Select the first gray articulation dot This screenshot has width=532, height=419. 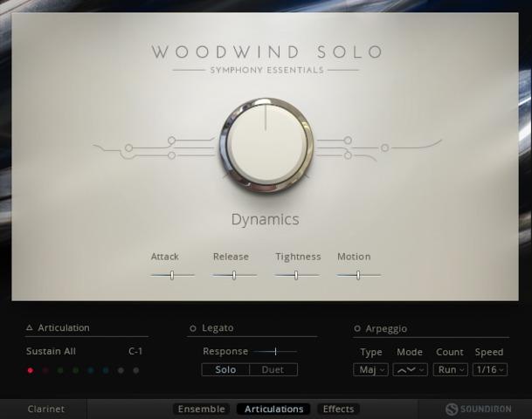click(121, 370)
